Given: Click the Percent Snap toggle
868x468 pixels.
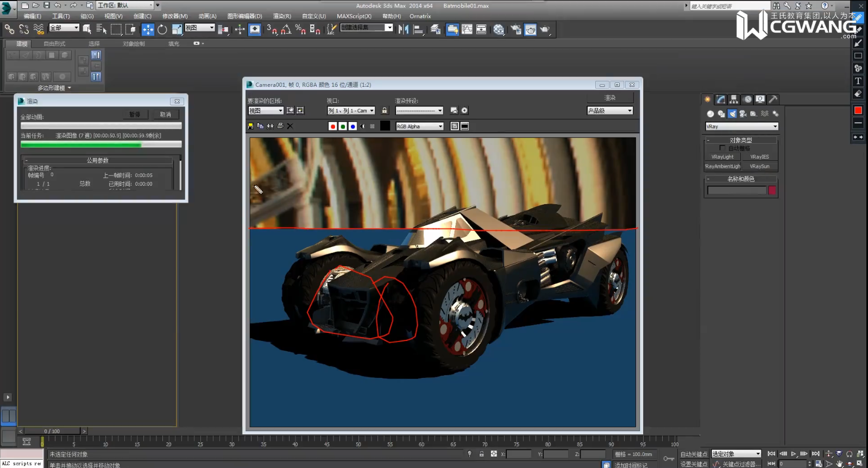Looking at the screenshot, I should pyautogui.click(x=300, y=29).
